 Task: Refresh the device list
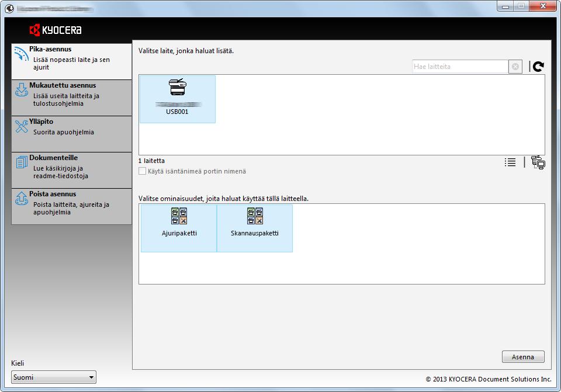tap(538, 67)
